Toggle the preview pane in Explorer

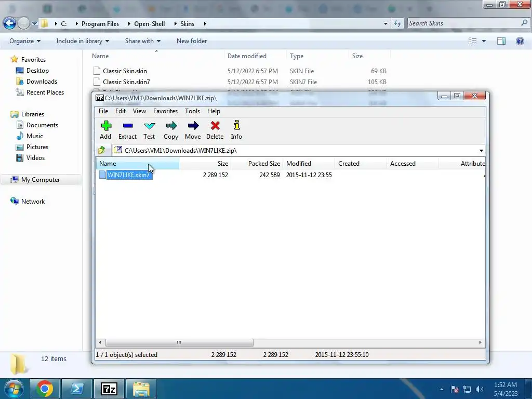click(x=501, y=41)
